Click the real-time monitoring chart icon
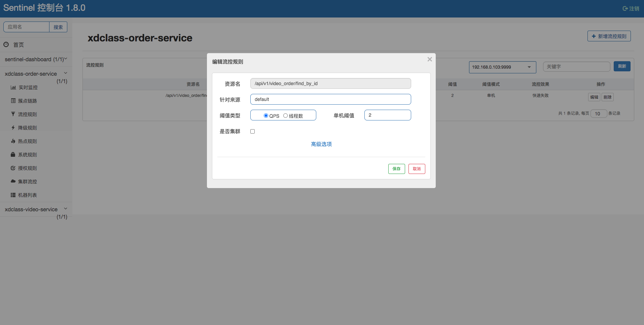Screen dimensions: 644x325 (x=13, y=87)
